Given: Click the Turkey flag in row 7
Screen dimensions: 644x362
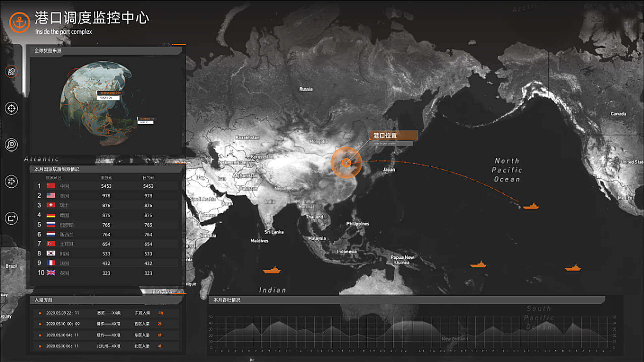Looking at the screenshot, I should (x=51, y=244).
